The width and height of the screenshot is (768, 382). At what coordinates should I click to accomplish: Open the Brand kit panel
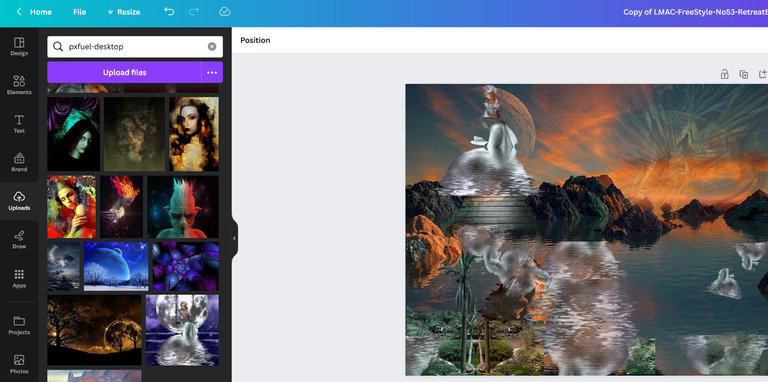pos(19,163)
